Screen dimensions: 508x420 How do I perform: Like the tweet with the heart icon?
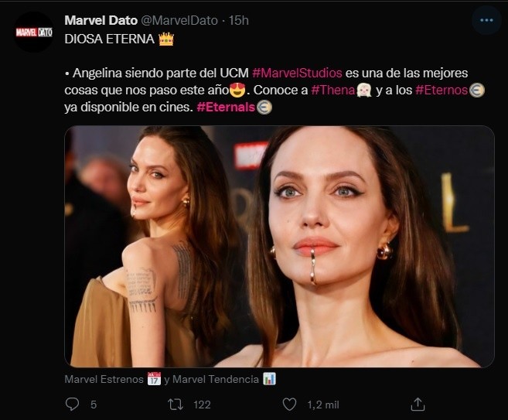[x=289, y=404]
